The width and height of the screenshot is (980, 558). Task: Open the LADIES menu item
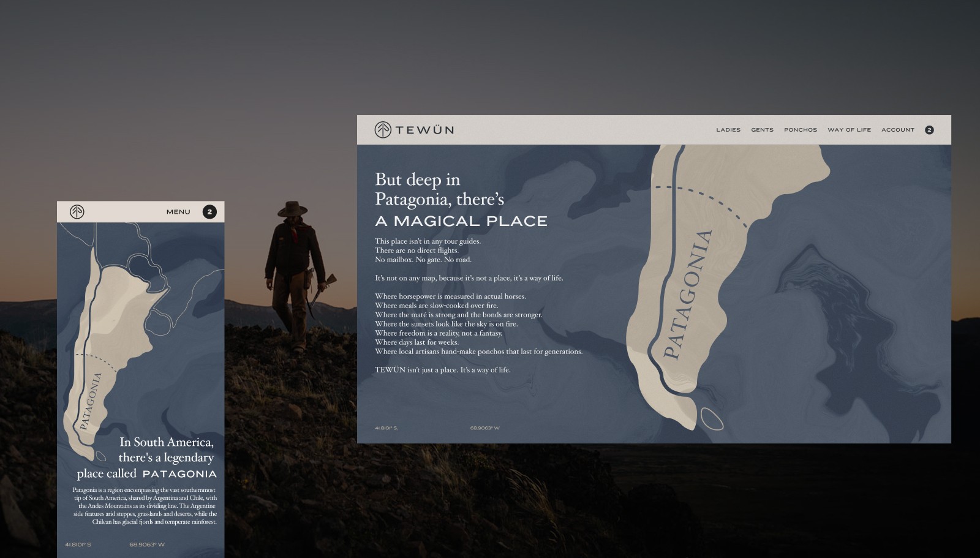point(728,130)
